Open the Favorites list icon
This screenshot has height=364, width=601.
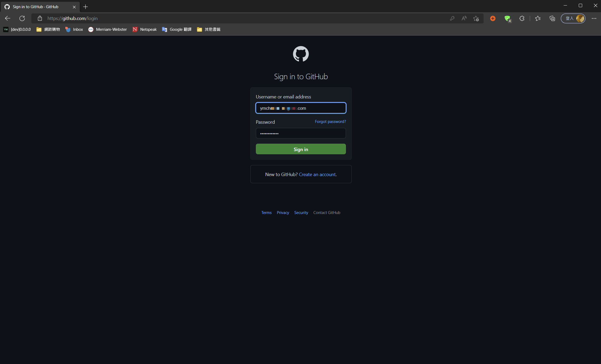pyautogui.click(x=538, y=18)
